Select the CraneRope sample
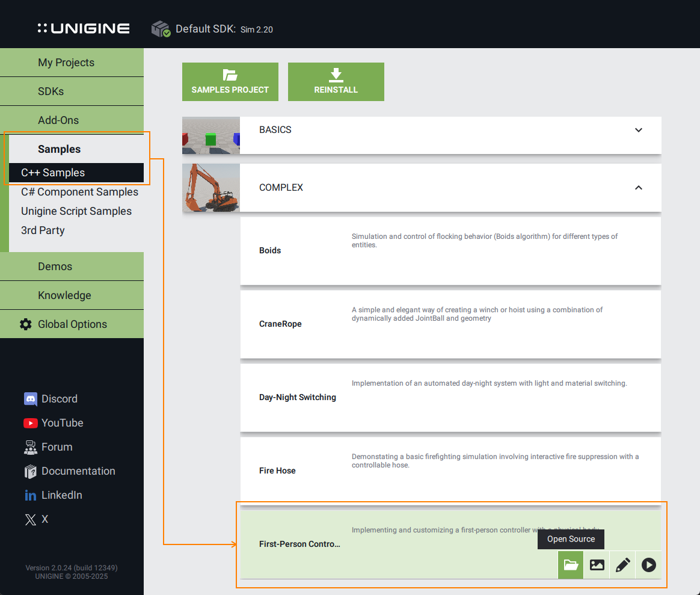The width and height of the screenshot is (700, 595). pos(450,324)
